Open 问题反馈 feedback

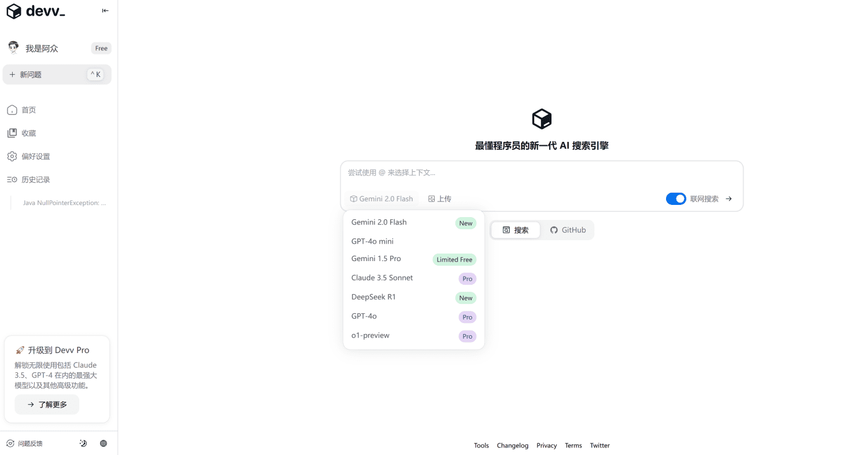24,443
